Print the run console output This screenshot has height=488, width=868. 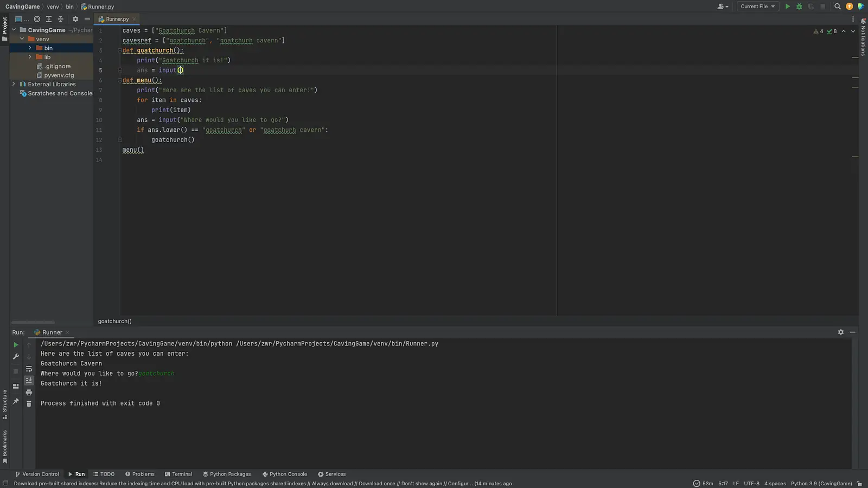pyautogui.click(x=29, y=392)
